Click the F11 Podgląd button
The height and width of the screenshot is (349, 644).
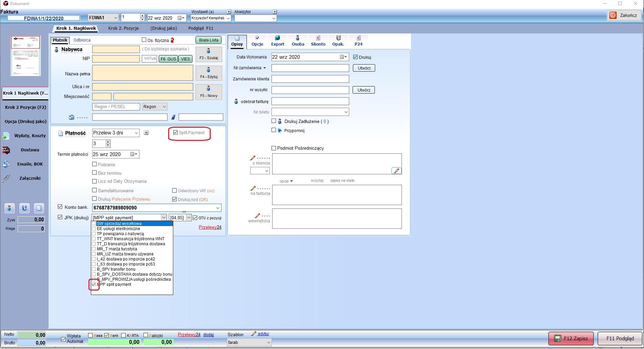point(620,338)
